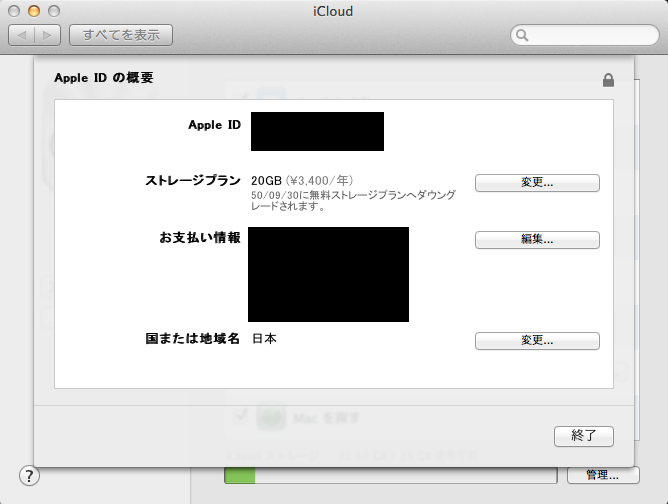The height and width of the screenshot is (504, 668).
Task: Click the iCloud storage usage bar
Action: (391, 475)
